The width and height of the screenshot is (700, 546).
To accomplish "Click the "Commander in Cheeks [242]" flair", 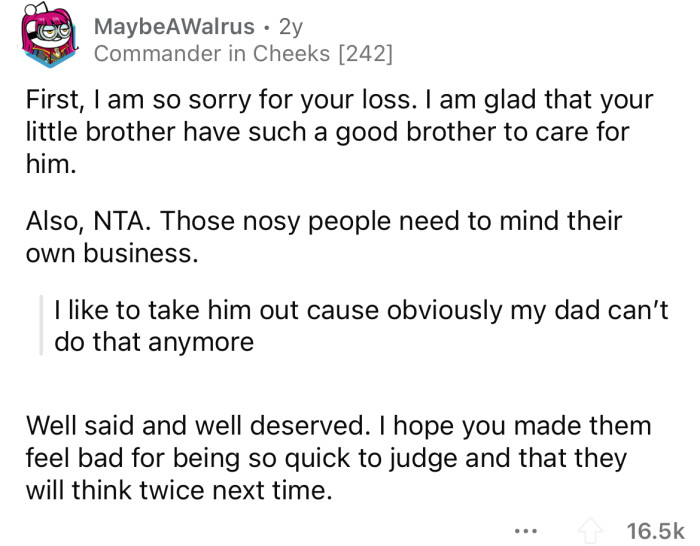I will click(x=243, y=54).
